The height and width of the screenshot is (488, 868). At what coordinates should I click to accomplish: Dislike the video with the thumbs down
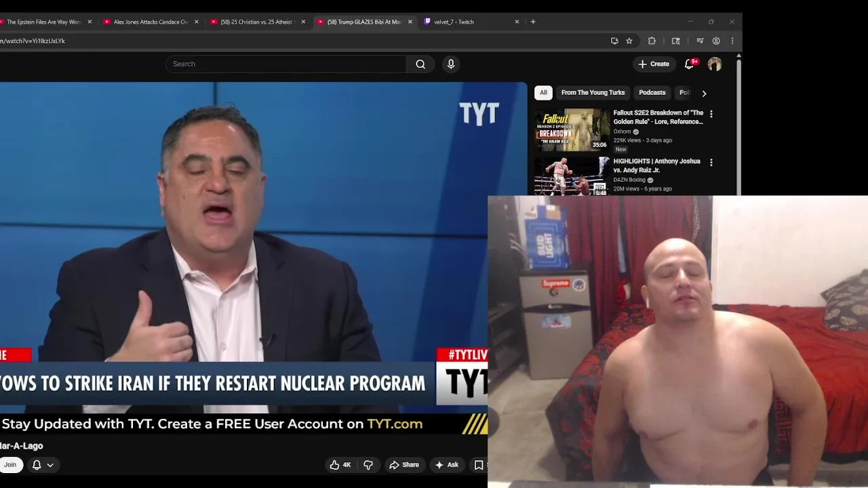click(x=368, y=465)
